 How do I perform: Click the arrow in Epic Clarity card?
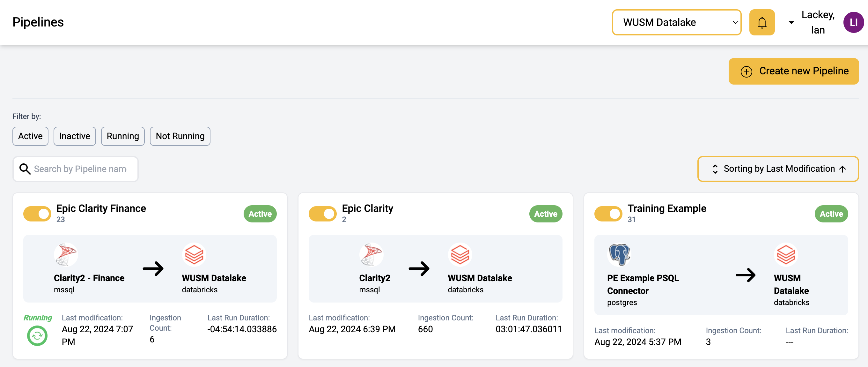pos(419,269)
